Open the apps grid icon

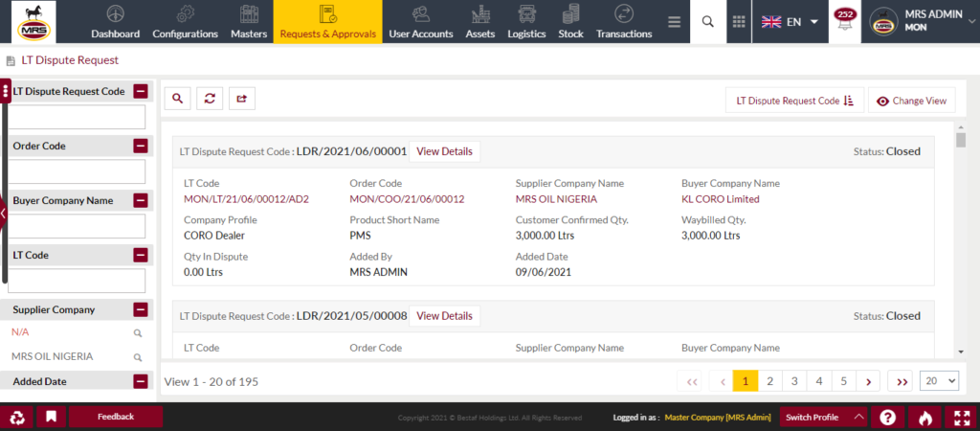pos(739,22)
